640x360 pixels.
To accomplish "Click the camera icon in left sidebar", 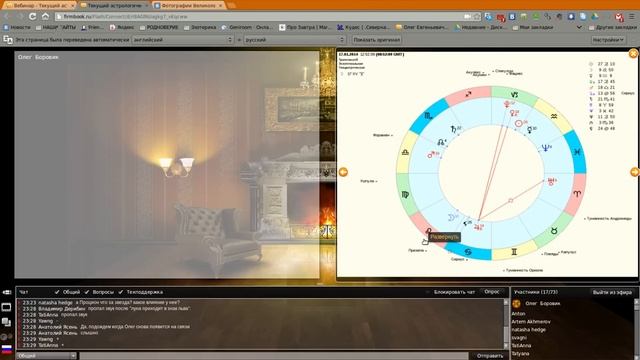I will pos(7,292).
